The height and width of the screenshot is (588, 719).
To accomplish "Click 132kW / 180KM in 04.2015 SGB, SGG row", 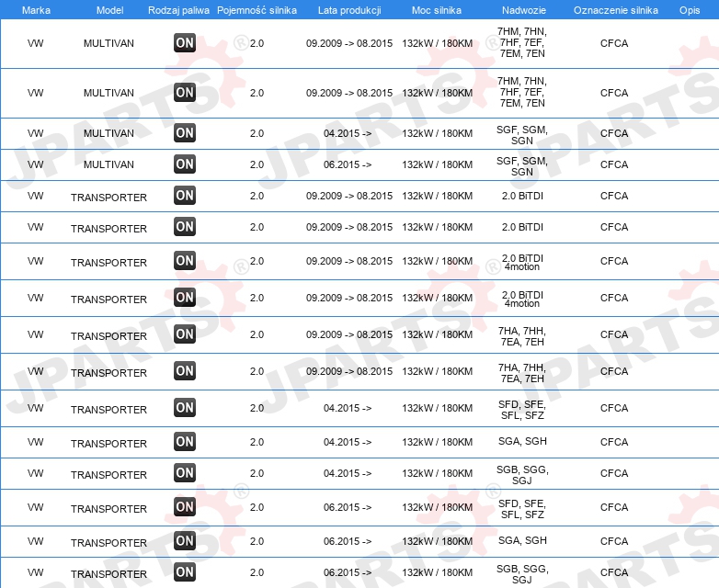I will pos(438,473).
